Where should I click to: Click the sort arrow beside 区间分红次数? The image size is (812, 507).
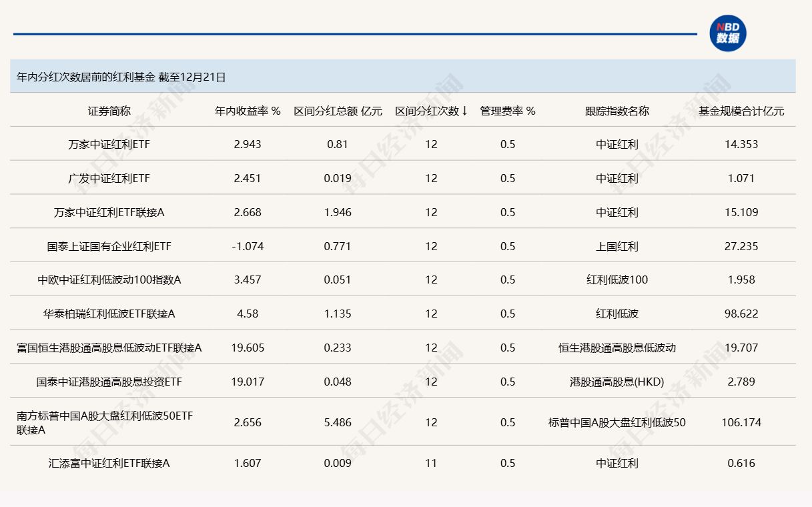point(465,111)
